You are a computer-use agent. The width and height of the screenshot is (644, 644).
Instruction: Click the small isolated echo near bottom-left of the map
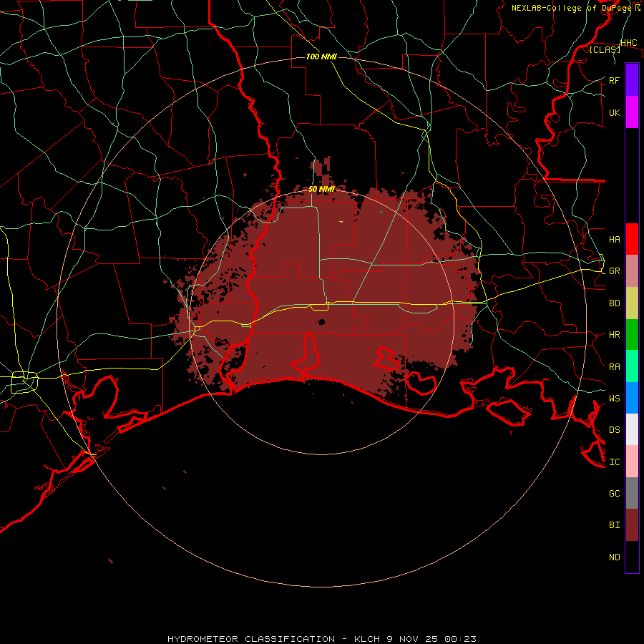click(x=110, y=560)
